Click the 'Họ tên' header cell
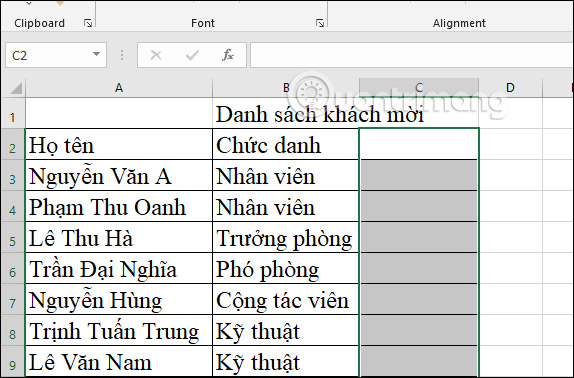 tap(119, 144)
